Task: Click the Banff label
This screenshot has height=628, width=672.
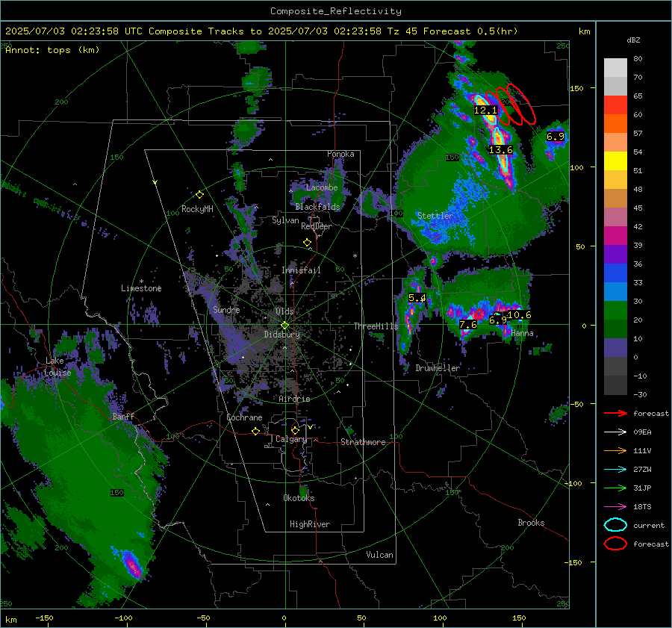Action: [x=123, y=416]
